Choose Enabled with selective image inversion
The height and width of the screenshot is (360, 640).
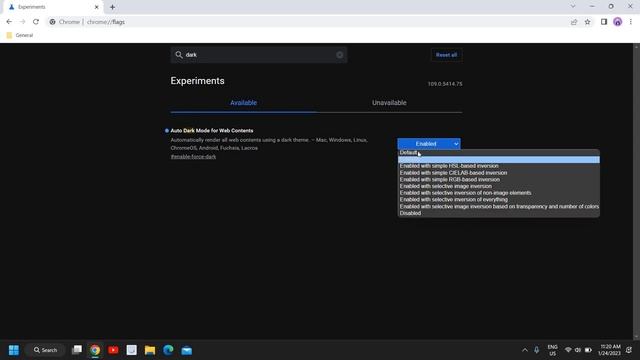(499, 186)
